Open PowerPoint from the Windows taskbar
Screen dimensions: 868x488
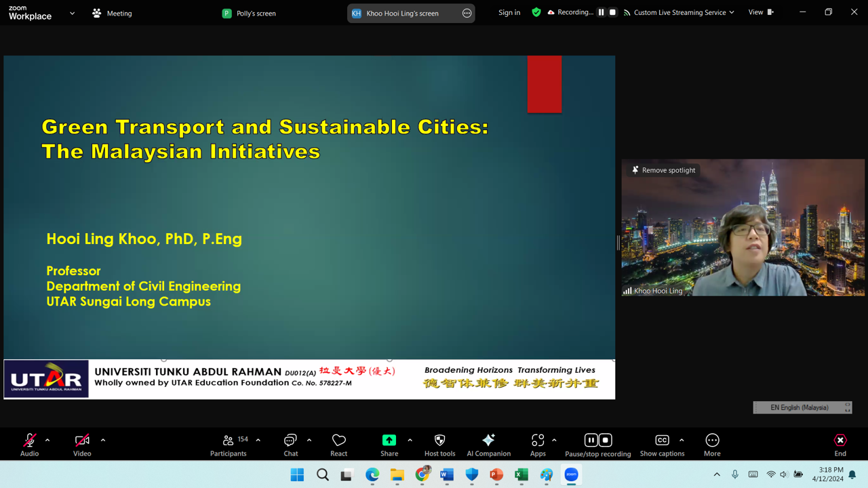tap(496, 474)
